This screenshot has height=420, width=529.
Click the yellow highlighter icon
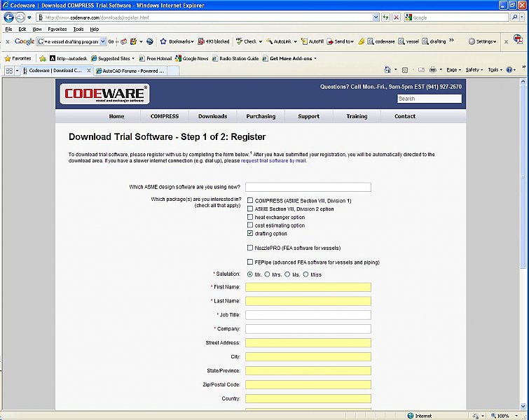(362, 41)
